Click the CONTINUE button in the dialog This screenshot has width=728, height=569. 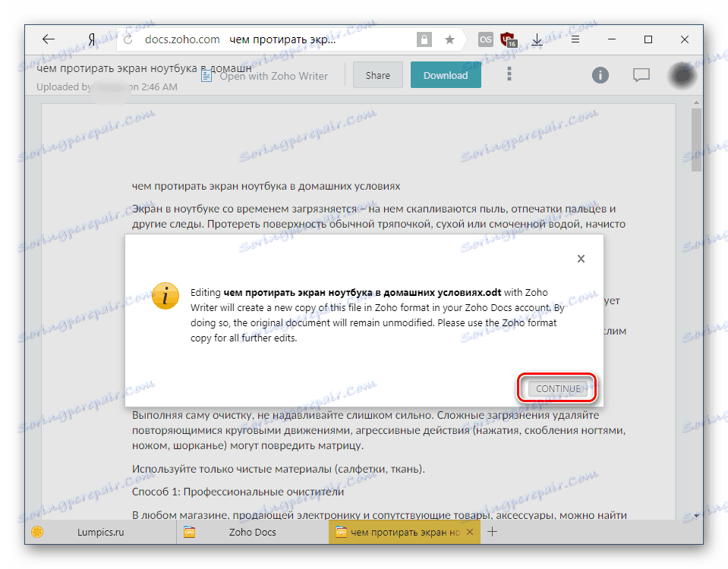[558, 388]
